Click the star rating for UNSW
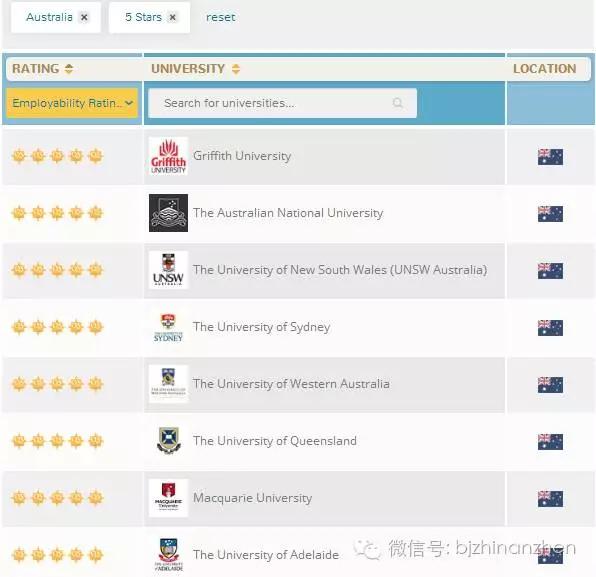596x577 pixels. 57,270
